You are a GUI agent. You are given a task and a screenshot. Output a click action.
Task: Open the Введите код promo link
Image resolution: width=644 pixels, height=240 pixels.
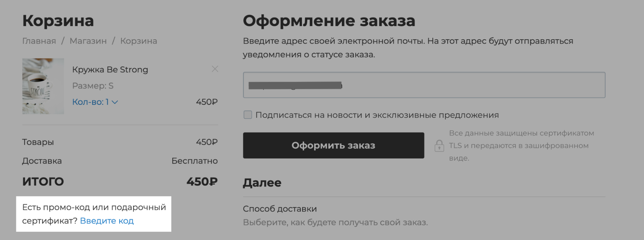click(107, 221)
